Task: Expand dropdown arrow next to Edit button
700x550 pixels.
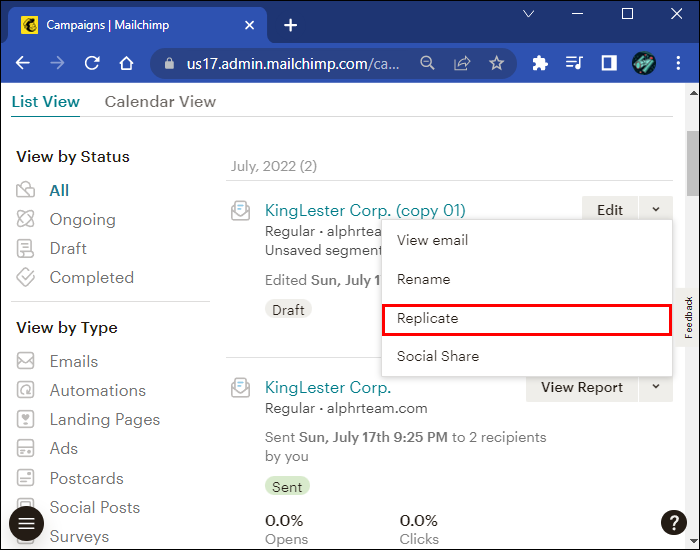Action: [x=655, y=210]
